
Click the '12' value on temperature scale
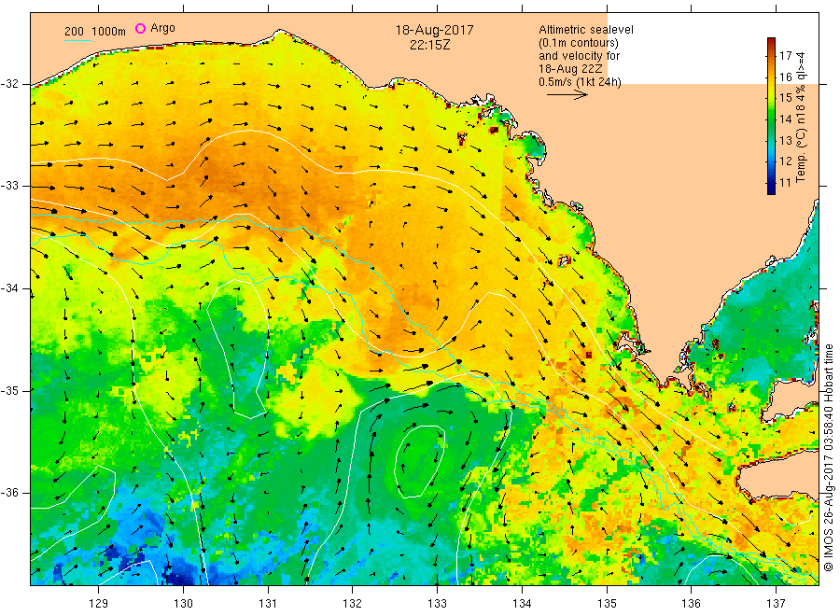(785, 161)
